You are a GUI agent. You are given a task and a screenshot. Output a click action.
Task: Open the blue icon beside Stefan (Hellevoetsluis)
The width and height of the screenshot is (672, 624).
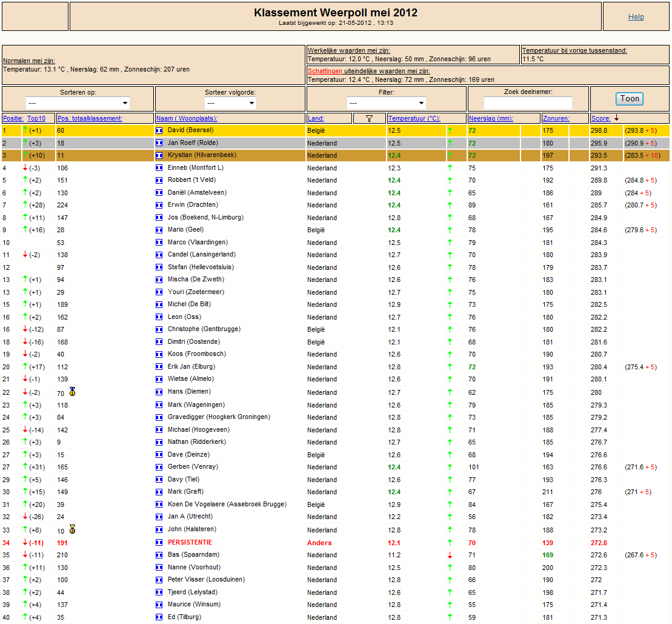[x=159, y=267]
